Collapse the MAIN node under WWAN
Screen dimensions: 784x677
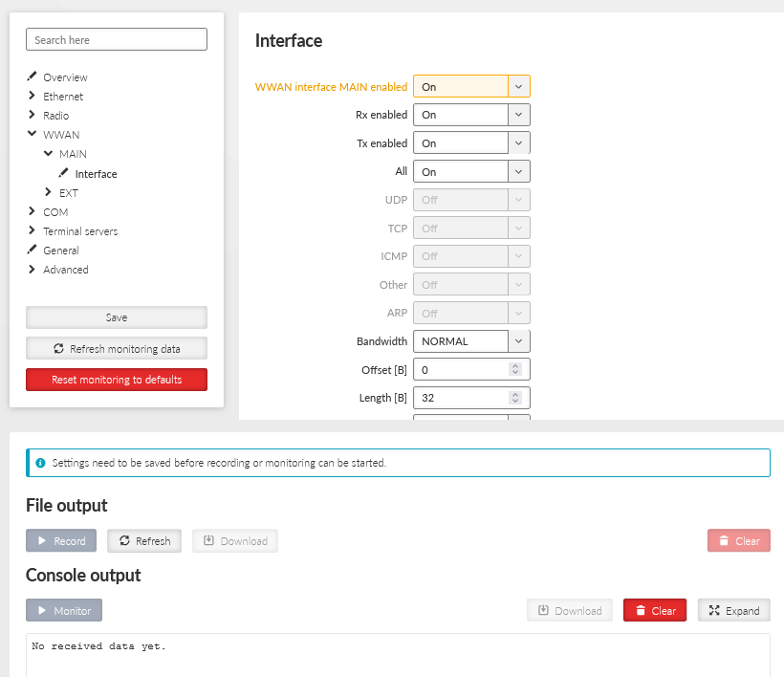[48, 153]
